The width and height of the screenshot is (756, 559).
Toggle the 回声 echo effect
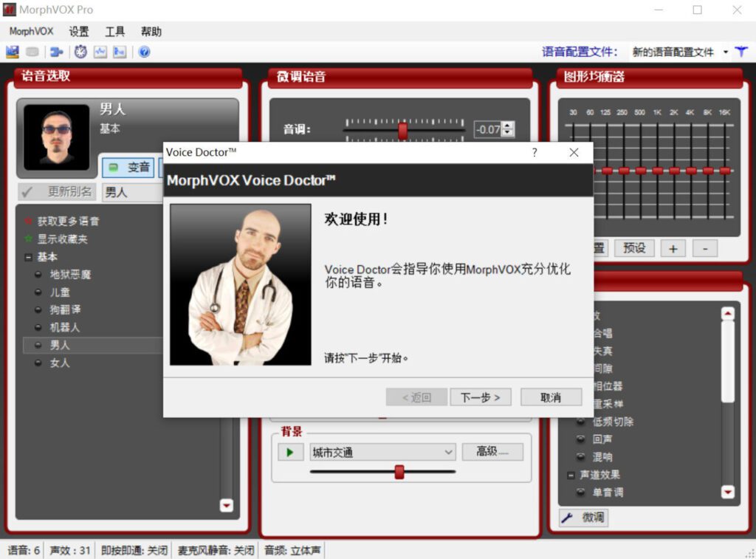(x=581, y=439)
